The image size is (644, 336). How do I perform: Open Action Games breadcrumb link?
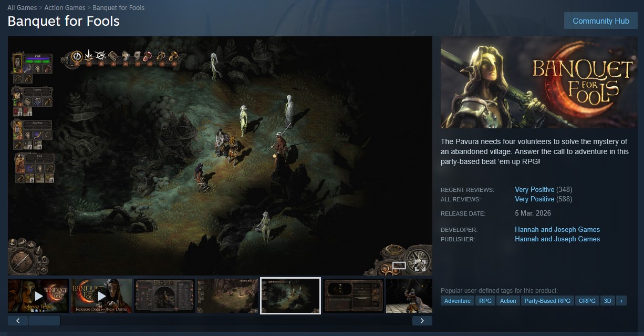pos(65,8)
